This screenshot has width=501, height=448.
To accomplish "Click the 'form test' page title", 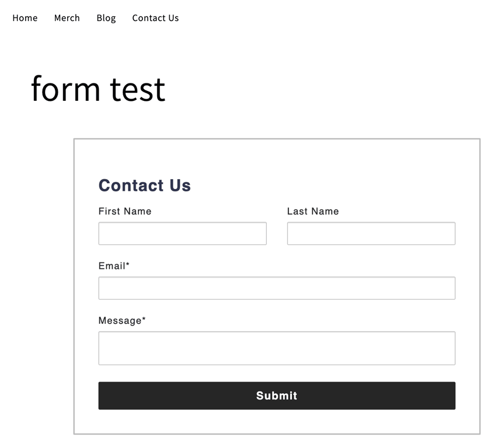I will [98, 89].
